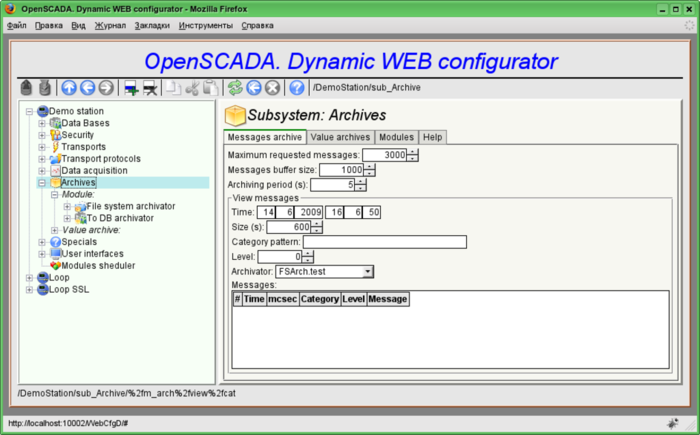Expand the Data Bases tree node
700x435 pixels.
coord(42,123)
